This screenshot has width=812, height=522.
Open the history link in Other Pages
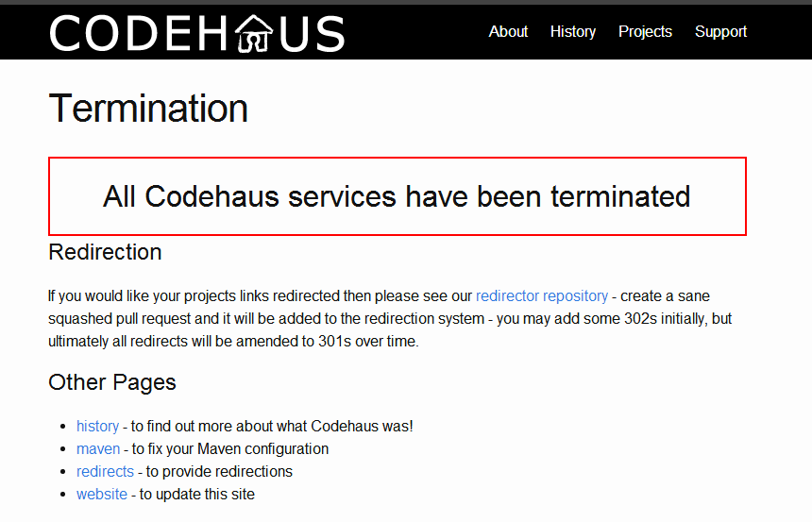point(97,426)
